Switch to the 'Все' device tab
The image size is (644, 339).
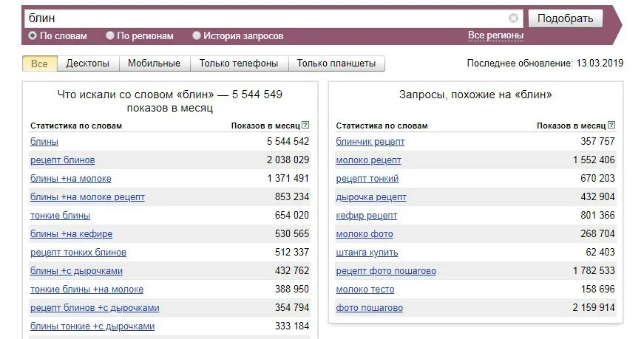[x=39, y=64]
